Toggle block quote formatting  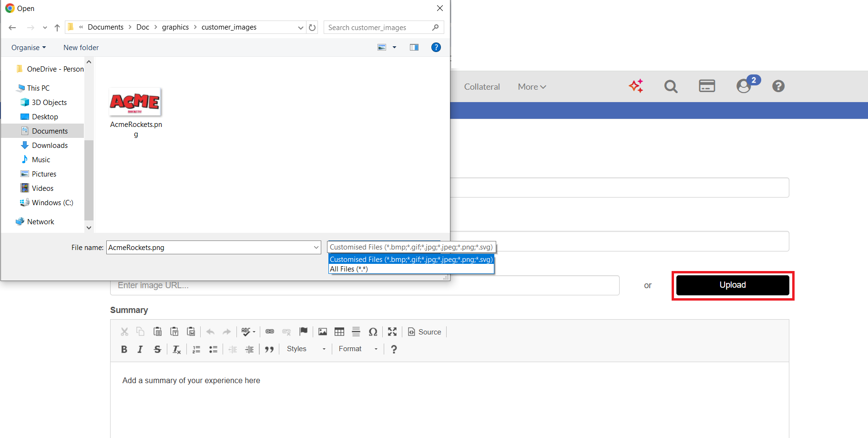[269, 349]
